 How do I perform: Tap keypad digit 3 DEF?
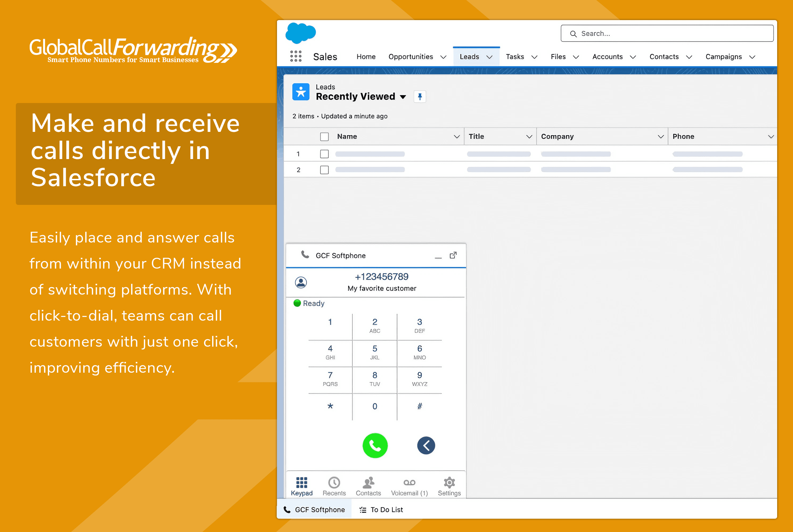coord(420,325)
